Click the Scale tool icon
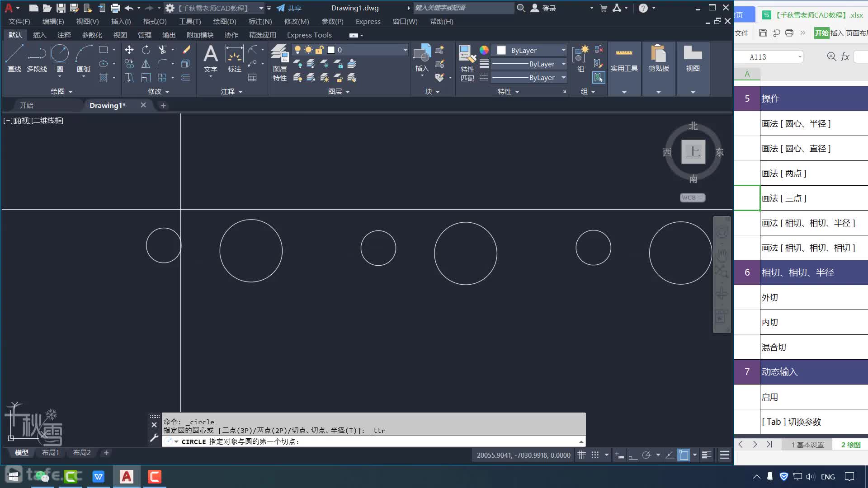 [146, 78]
